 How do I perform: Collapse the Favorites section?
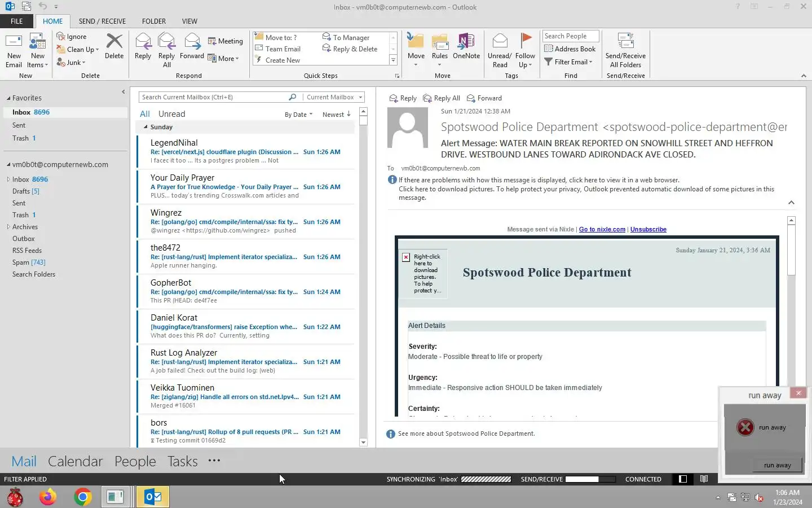8,98
